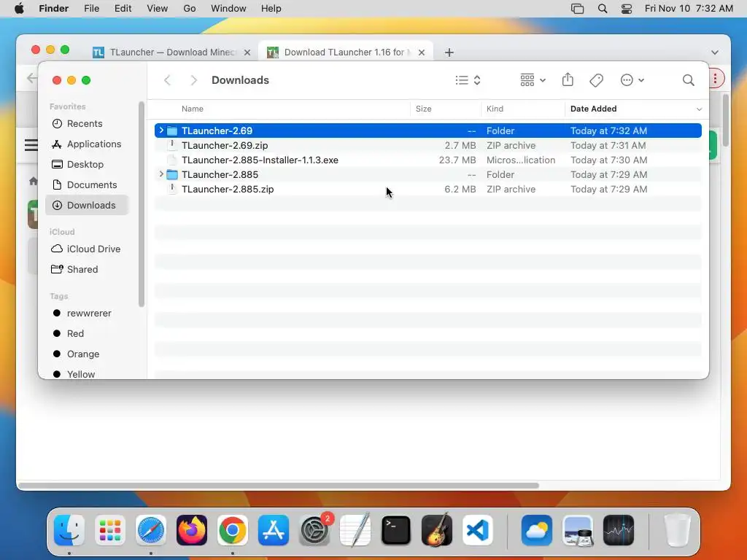
Task: Select the Orange tag in sidebar
Action: pos(88,354)
